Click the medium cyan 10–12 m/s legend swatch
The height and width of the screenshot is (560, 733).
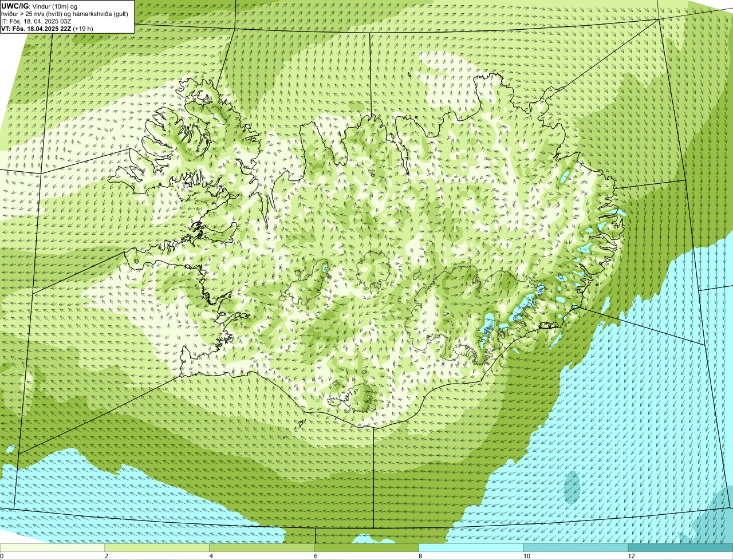[576, 547]
